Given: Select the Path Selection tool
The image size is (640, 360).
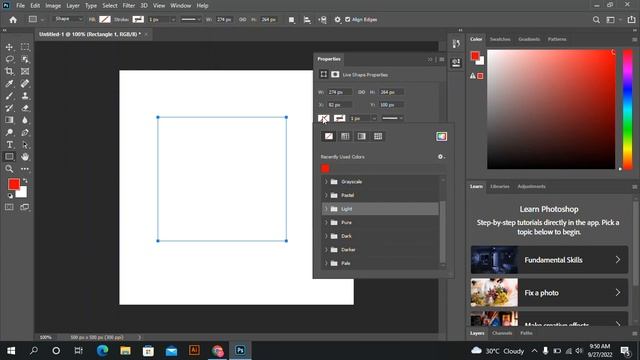Looking at the screenshot, I should coord(25,144).
